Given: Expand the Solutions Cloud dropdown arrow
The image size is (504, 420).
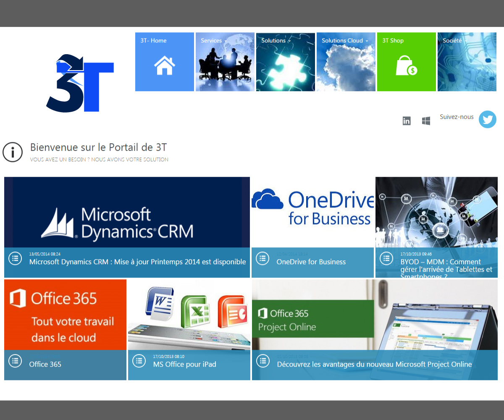Looking at the screenshot, I should point(367,41).
